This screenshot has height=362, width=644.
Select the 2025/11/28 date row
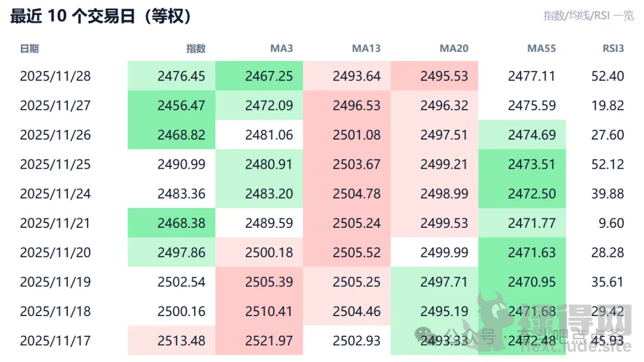point(55,76)
